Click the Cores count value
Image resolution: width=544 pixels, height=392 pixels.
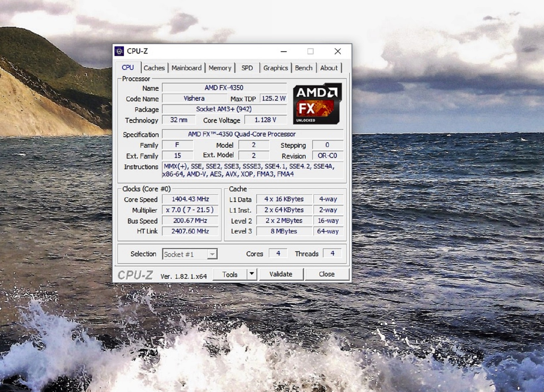pyautogui.click(x=278, y=253)
